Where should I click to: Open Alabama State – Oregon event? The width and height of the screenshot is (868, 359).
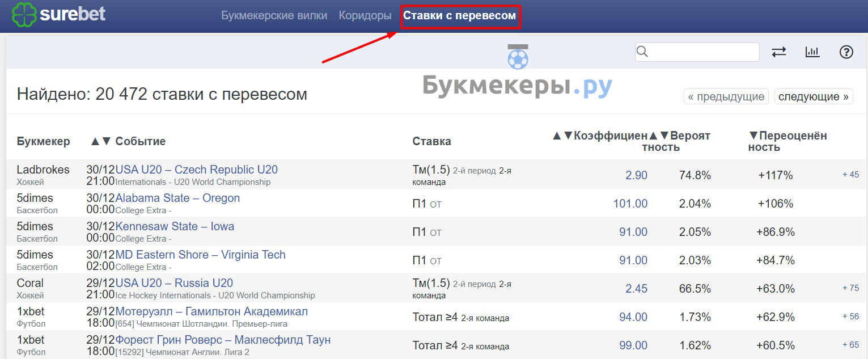177,198
